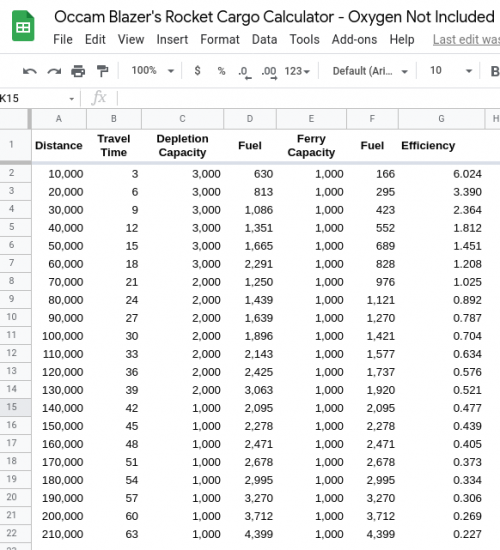
Task: Open the Edit menu
Action: 95,40
